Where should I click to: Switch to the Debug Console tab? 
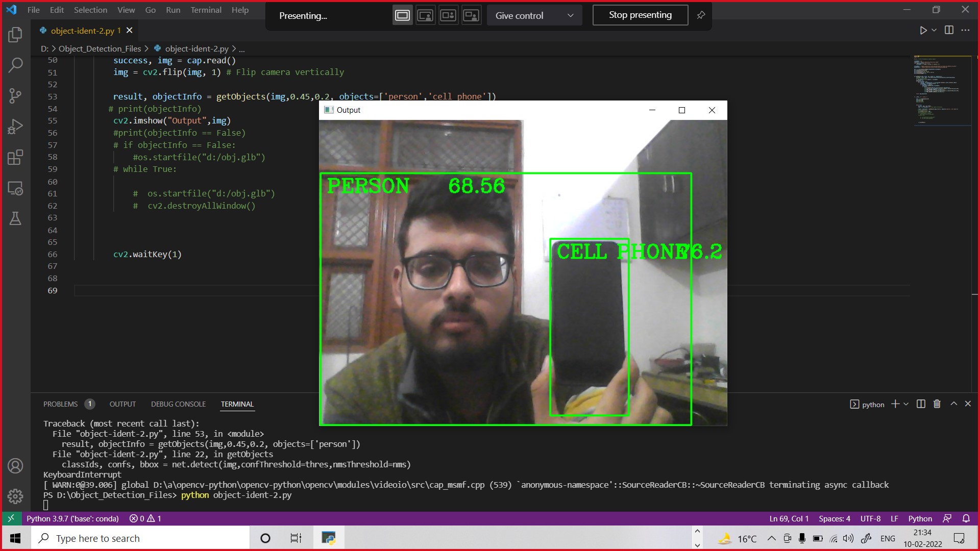point(178,404)
